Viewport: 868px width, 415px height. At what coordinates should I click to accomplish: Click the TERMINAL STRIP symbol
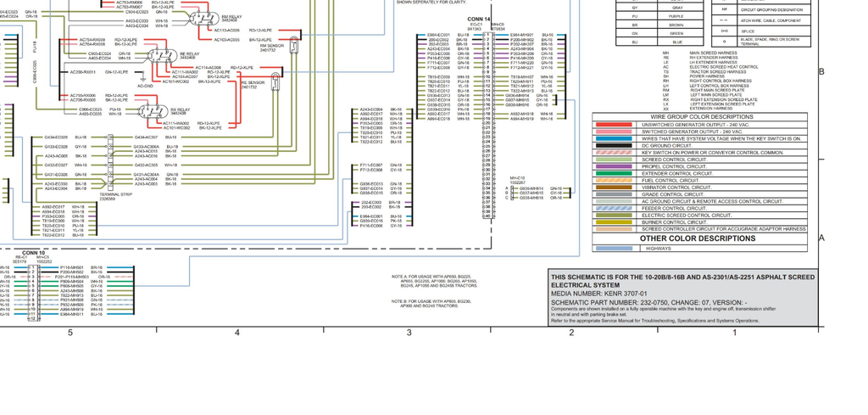(110, 162)
